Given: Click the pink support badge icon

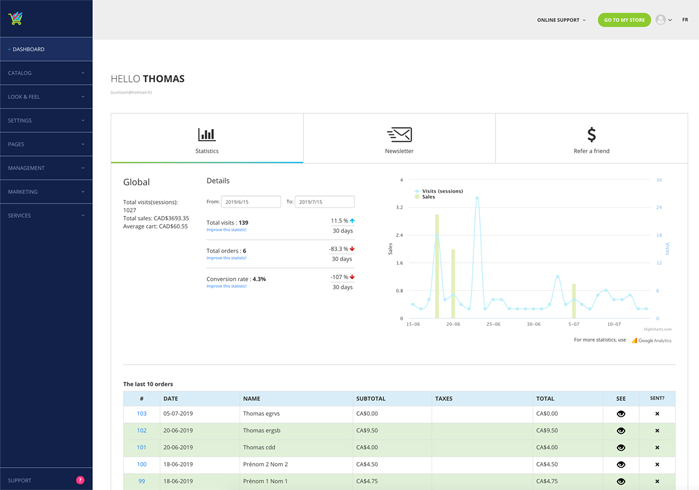Looking at the screenshot, I should point(80,480).
